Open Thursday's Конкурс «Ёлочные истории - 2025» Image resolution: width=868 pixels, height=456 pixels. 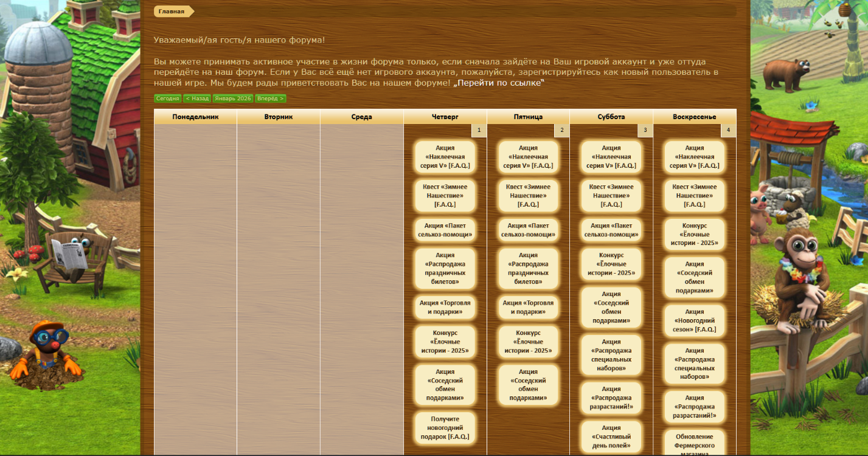[x=445, y=342]
